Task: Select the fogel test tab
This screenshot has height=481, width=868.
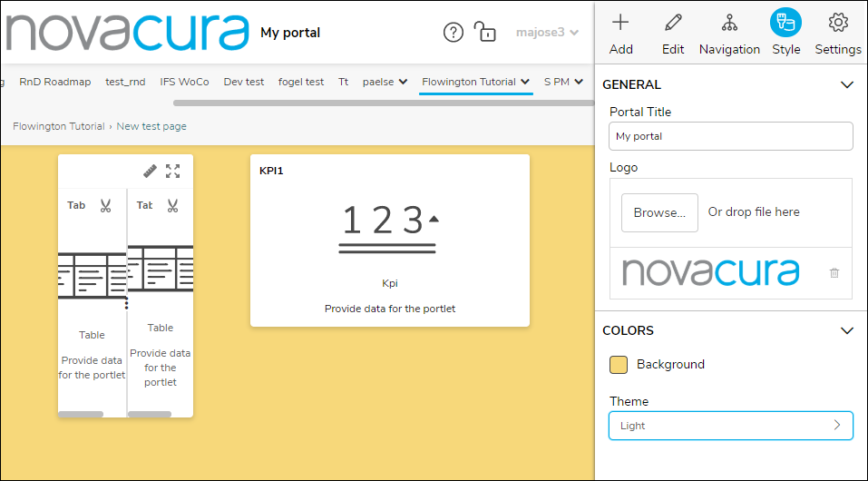Action: tap(301, 82)
